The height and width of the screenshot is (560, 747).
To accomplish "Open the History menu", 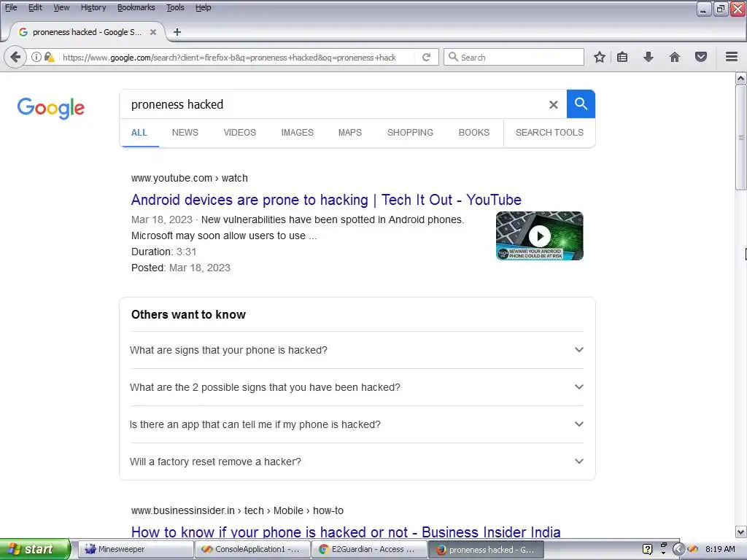I will coord(93,7).
